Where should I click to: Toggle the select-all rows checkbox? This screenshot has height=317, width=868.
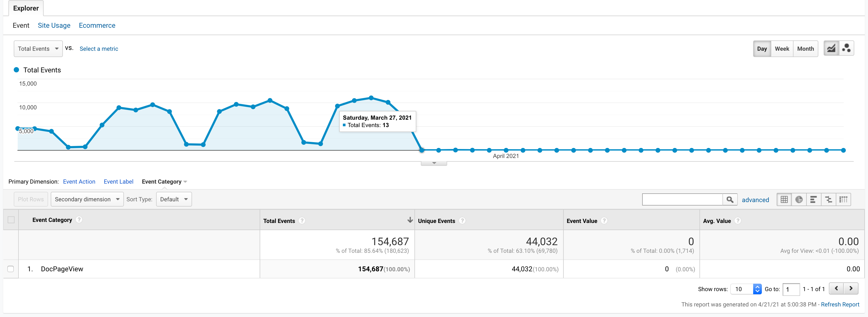[11, 220]
